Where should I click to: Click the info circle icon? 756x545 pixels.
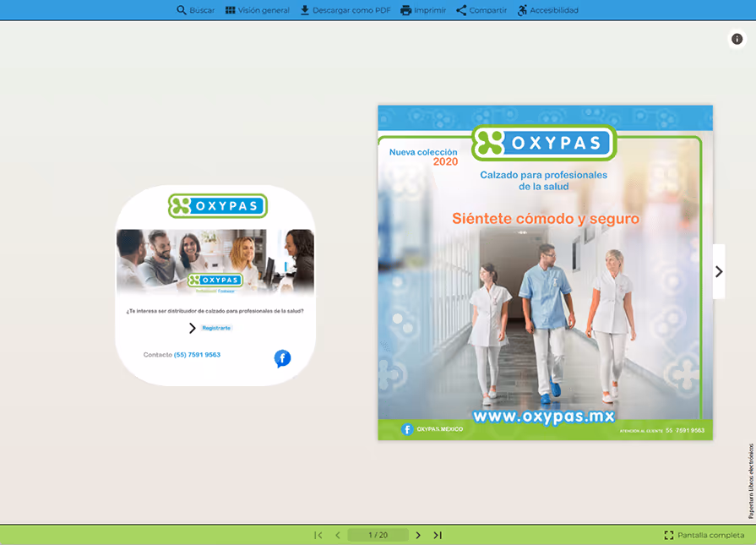coord(737,39)
